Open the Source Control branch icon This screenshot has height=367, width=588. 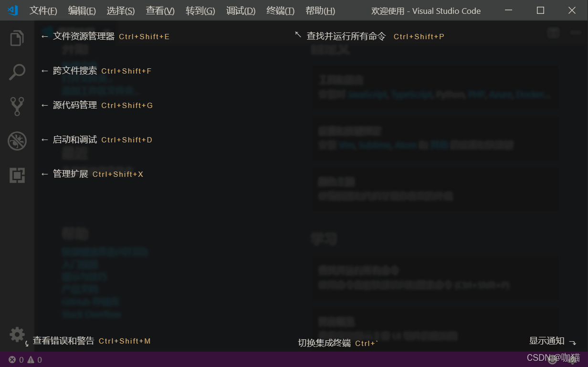click(x=17, y=107)
